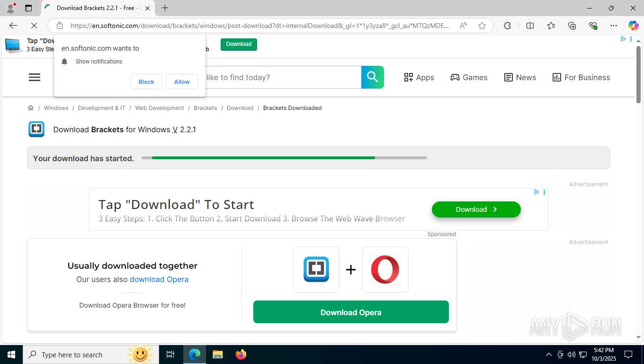Go to Development & IT breadcrumb
Screen dimensions: 644x364
[102, 108]
